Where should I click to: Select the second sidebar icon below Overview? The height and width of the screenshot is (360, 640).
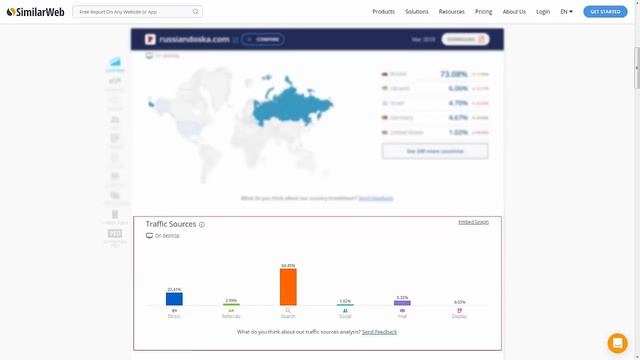coord(115,81)
